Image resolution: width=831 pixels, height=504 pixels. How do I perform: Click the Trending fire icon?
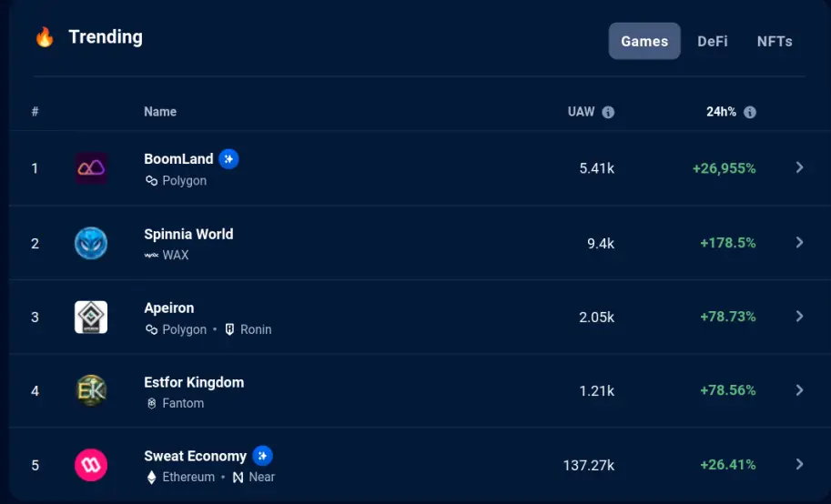45,37
